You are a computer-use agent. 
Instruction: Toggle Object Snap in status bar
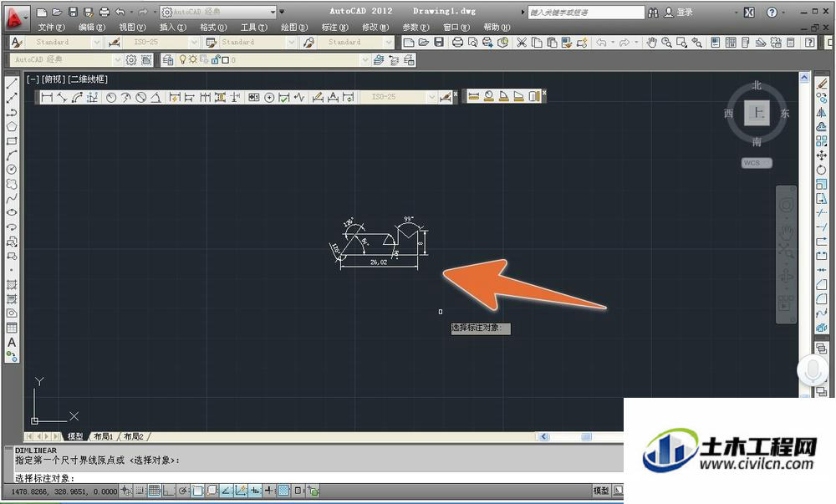197,490
